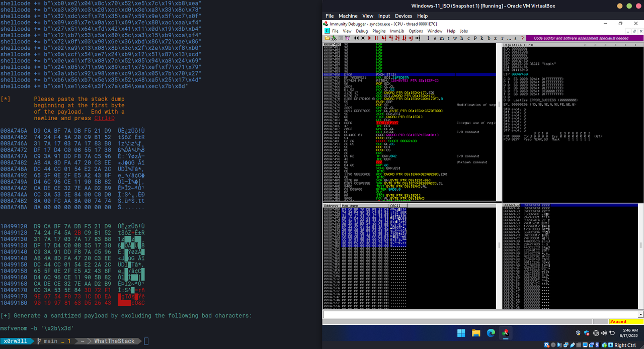Open executable modules with the 'e' button
Screen dimensions: 644x349
tap(435, 38)
